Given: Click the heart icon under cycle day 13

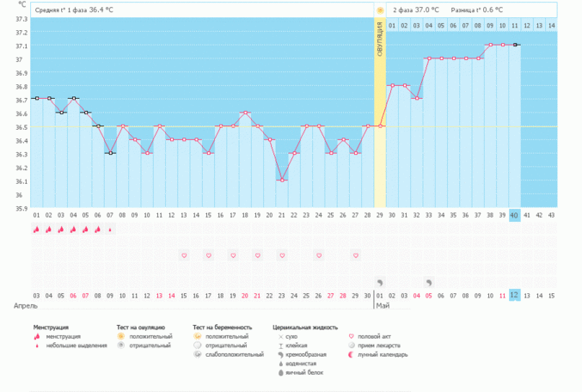Looking at the screenshot, I should 184,255.
